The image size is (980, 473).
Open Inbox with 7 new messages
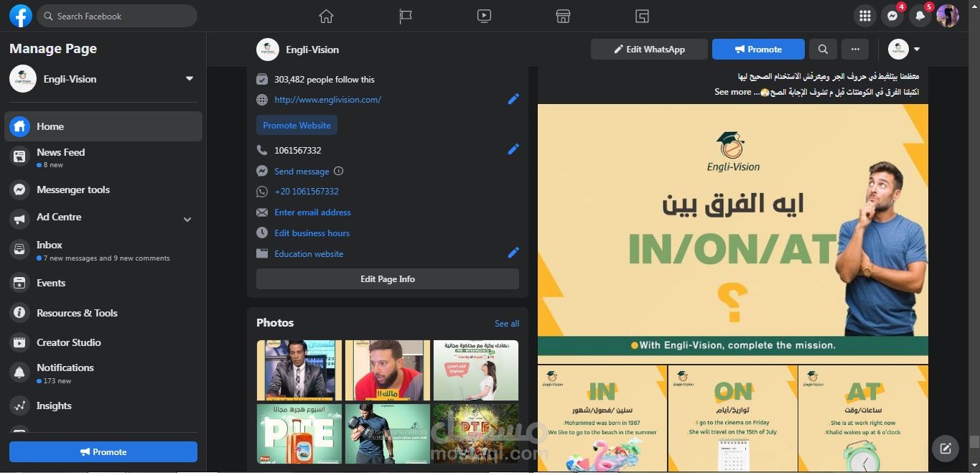pyautogui.click(x=103, y=250)
